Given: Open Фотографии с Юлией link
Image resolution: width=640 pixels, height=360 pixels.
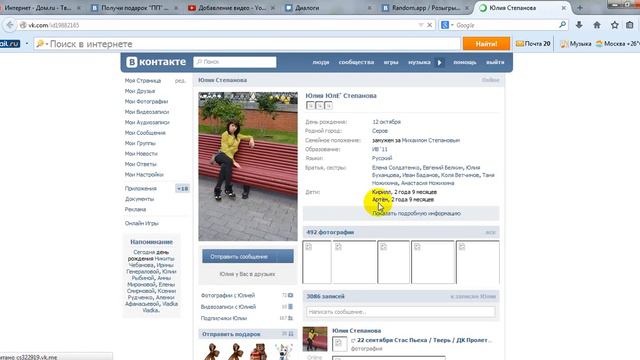Looking at the screenshot, I should click(228, 295).
